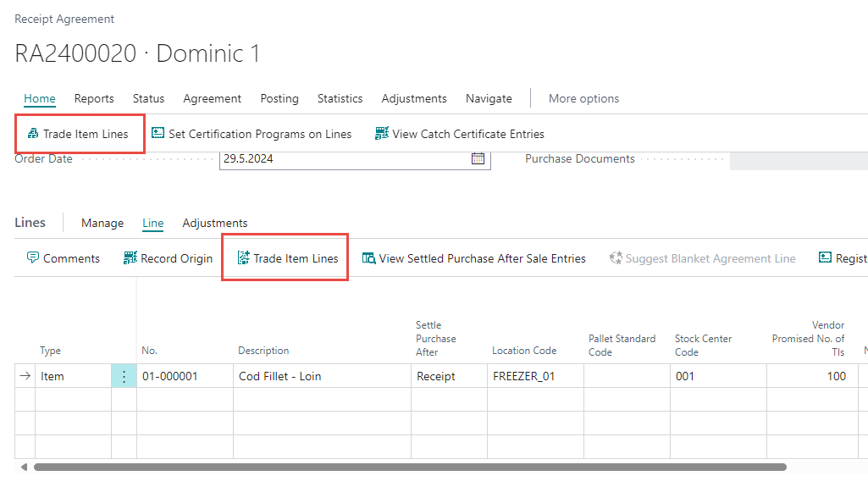Open Adjustments tab in the Lines section
Viewport: 868px width, 498px height.
215,223
